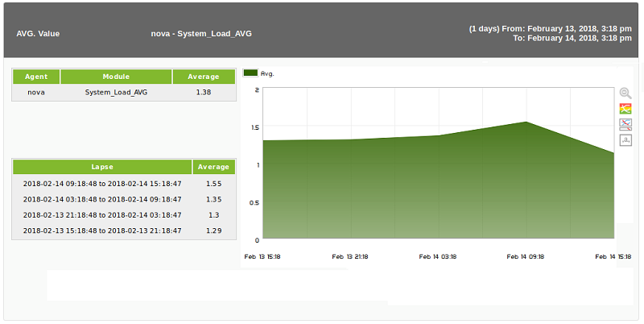644x324 pixels.
Task: Click the 1.29 average value
Action: 213,231
